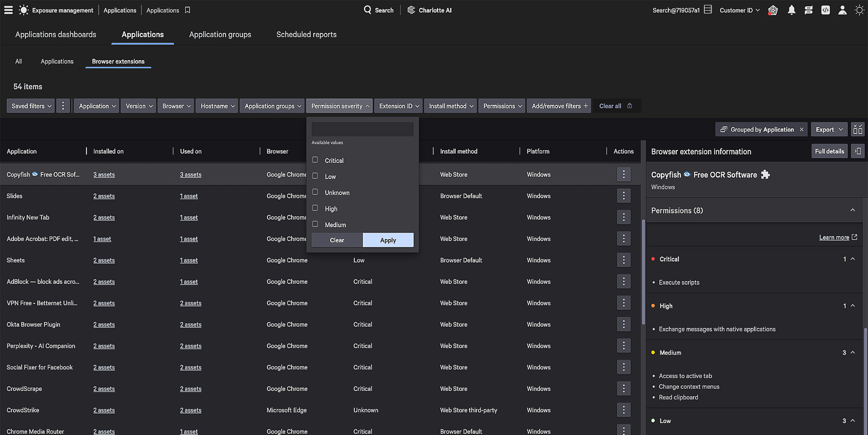Image resolution: width=868 pixels, height=435 pixels.
Task: Click the Learn more link
Action: (x=834, y=237)
